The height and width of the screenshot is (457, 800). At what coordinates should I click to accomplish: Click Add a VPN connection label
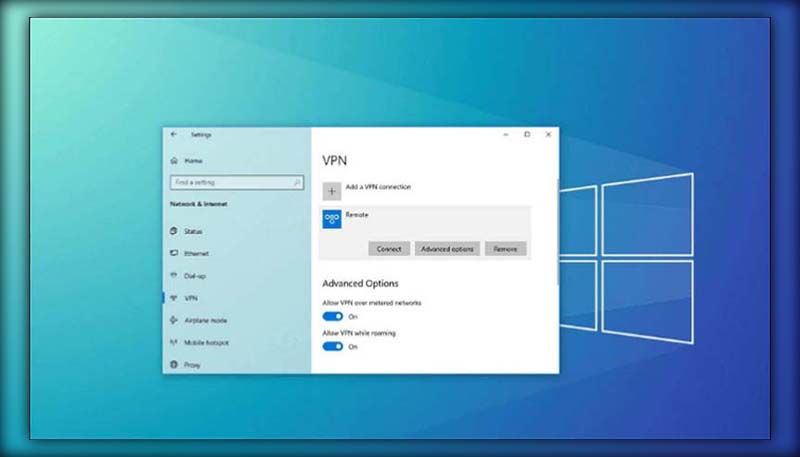[378, 187]
